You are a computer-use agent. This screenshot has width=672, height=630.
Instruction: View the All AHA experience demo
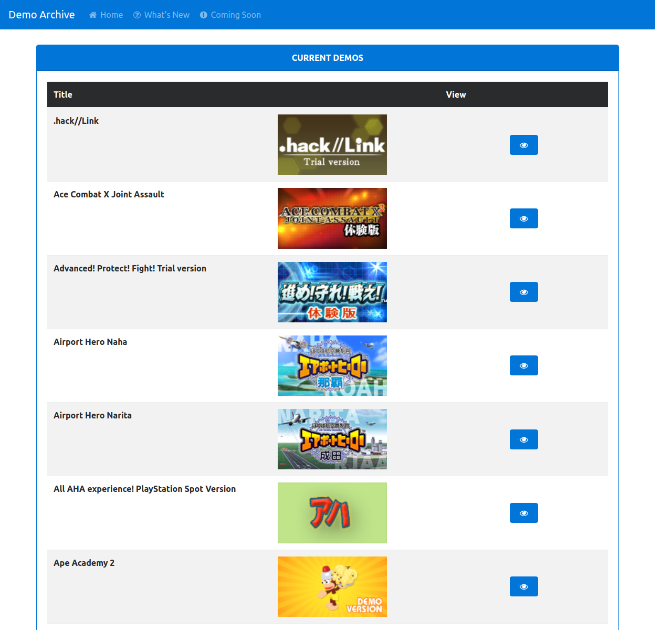point(524,513)
